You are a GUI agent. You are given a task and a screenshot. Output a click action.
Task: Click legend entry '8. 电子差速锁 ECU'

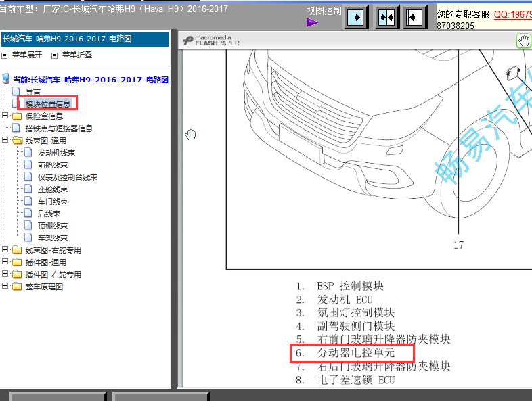click(345, 380)
